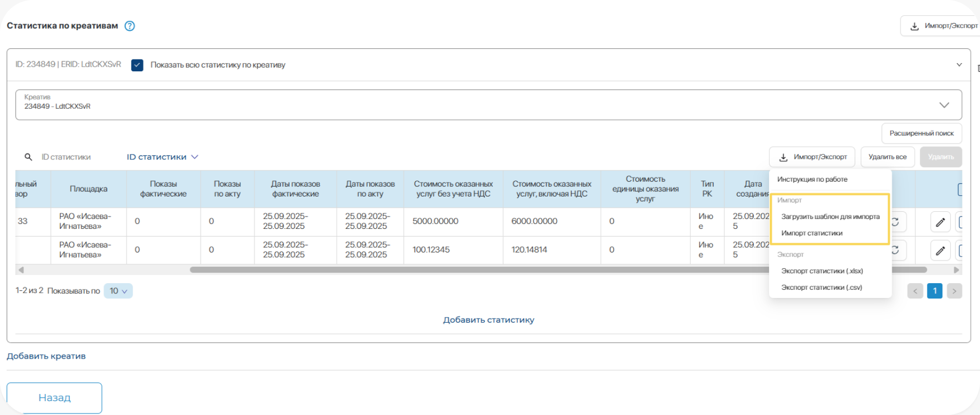Click the left scroll arrow of the table scrollbar
Image resolution: width=980 pixels, height=415 pixels.
point(21,270)
